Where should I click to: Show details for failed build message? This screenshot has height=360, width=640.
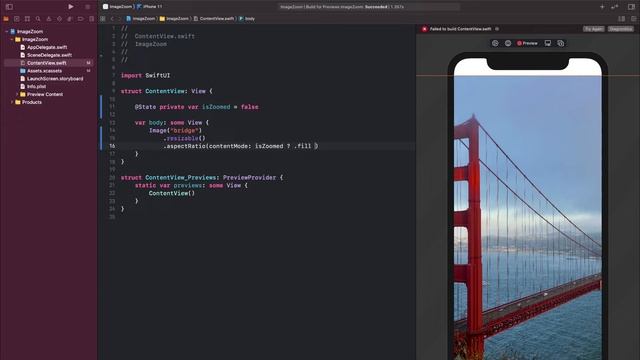497,29
